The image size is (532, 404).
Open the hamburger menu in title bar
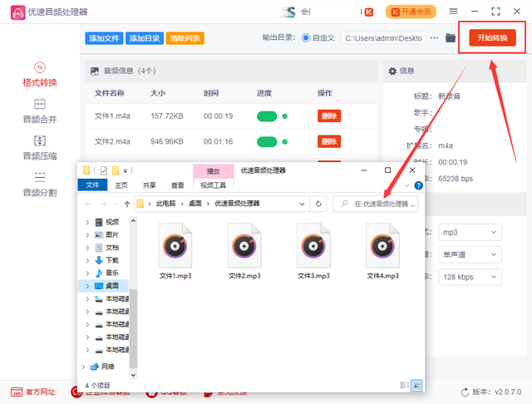pos(476,12)
